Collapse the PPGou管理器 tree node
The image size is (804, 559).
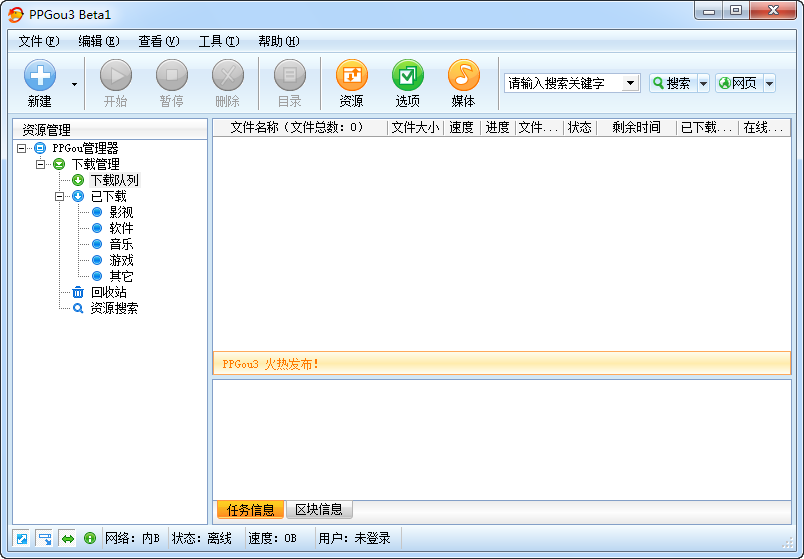[22, 148]
